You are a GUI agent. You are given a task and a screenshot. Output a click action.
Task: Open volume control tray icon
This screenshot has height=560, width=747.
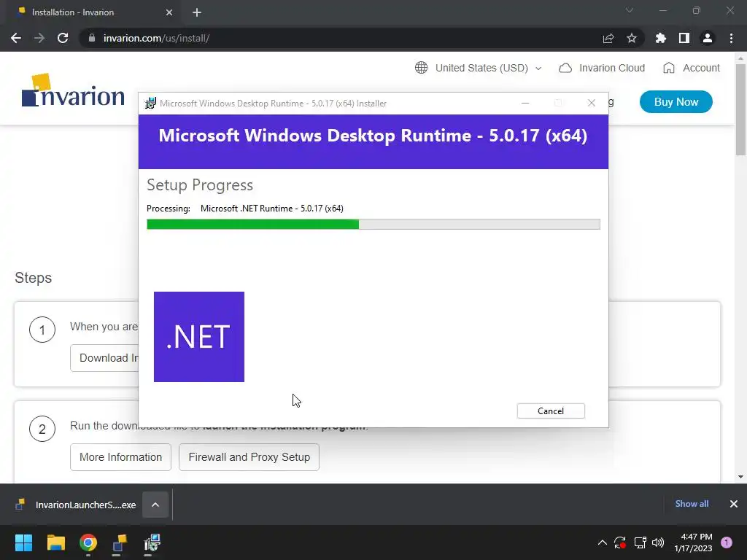[x=658, y=542]
